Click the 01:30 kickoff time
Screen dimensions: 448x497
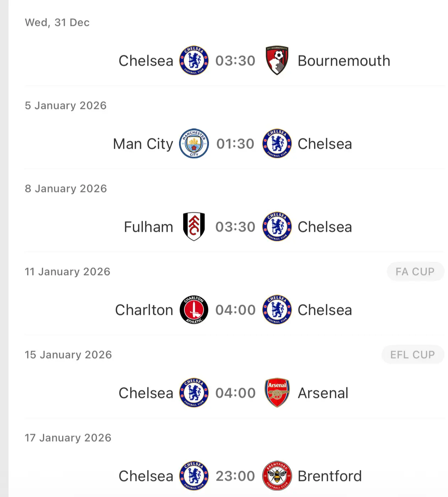236,144
